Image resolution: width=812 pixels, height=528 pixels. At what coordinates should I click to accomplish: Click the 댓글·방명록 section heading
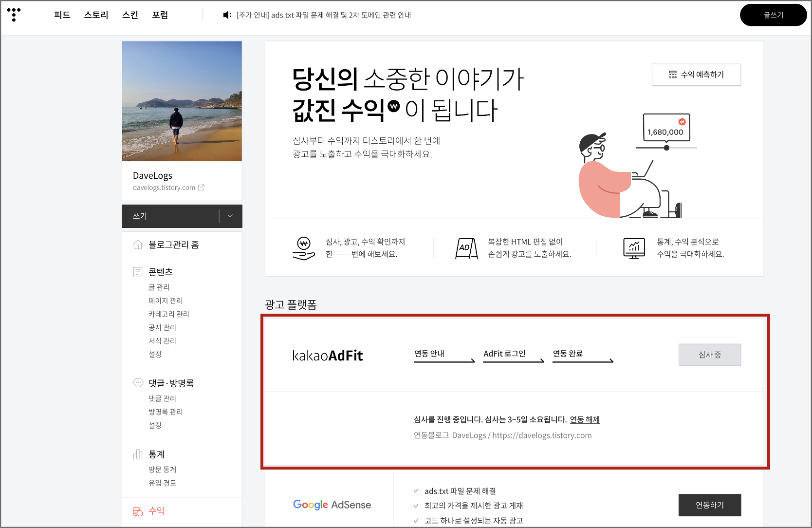click(171, 383)
